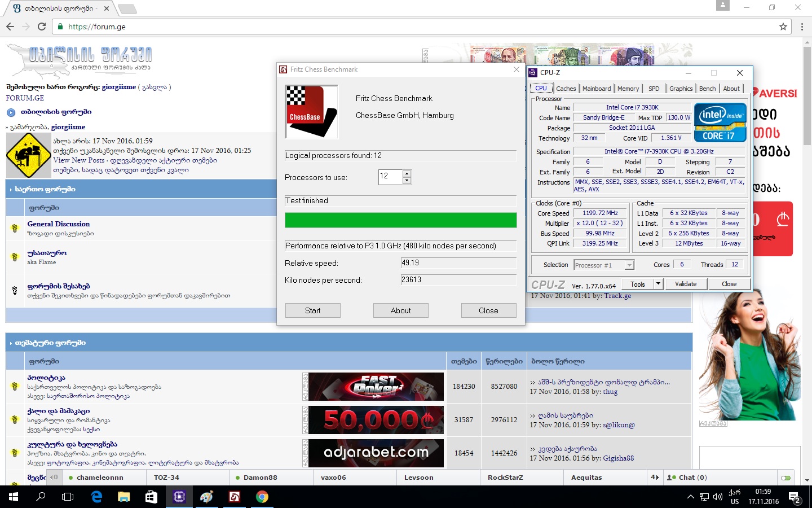Open Fritz Chess Benchmark taskbar icon
Screen dimensions: 812x508
pos(234,497)
